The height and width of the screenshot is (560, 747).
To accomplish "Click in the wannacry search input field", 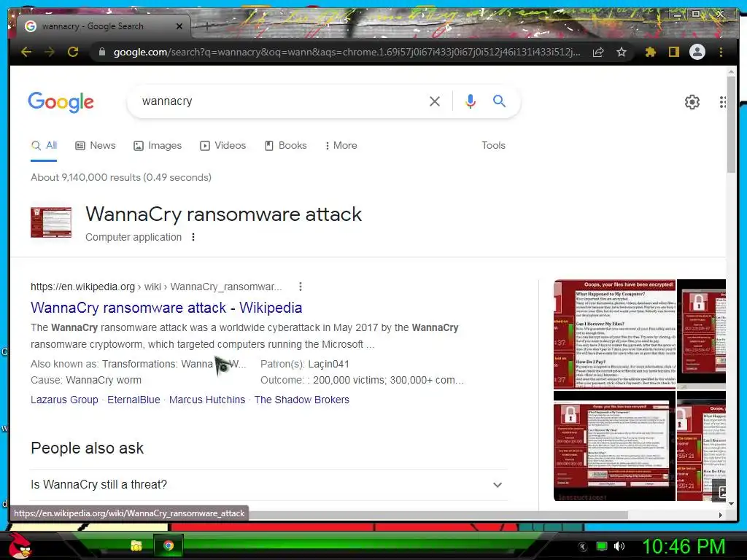I will [x=281, y=101].
